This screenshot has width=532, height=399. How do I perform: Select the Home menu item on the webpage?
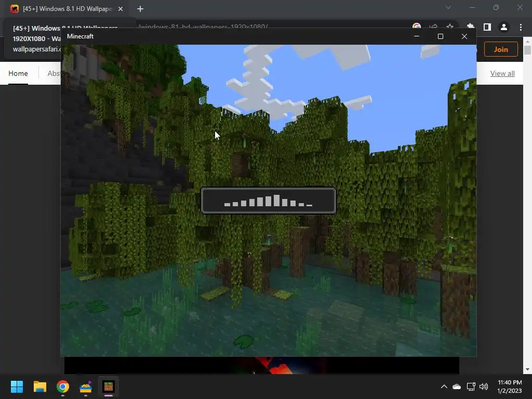18,73
